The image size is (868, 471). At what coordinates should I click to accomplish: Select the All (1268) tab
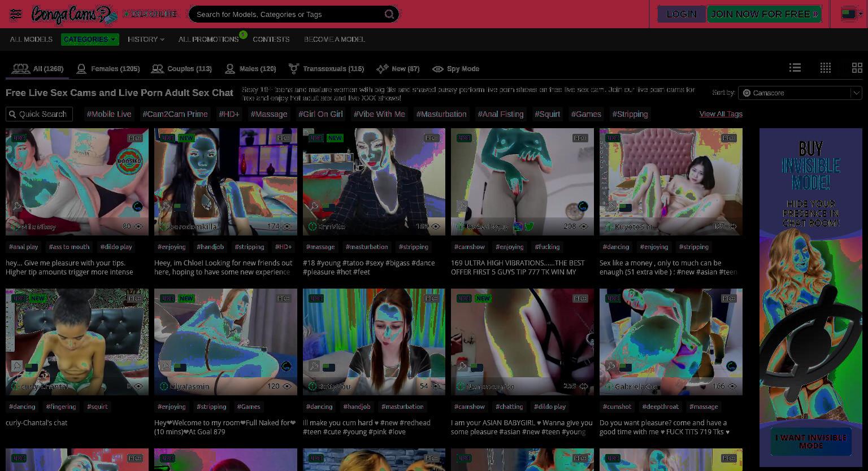click(x=38, y=69)
